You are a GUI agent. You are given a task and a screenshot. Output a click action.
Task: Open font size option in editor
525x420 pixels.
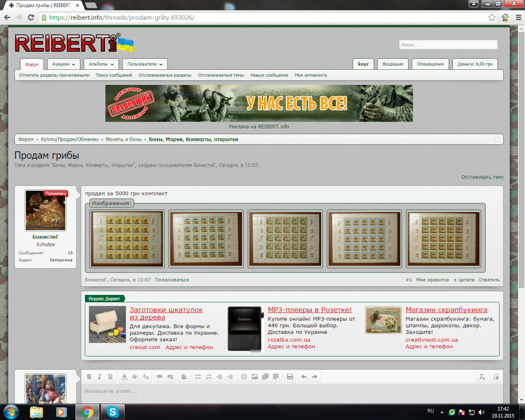(135, 377)
